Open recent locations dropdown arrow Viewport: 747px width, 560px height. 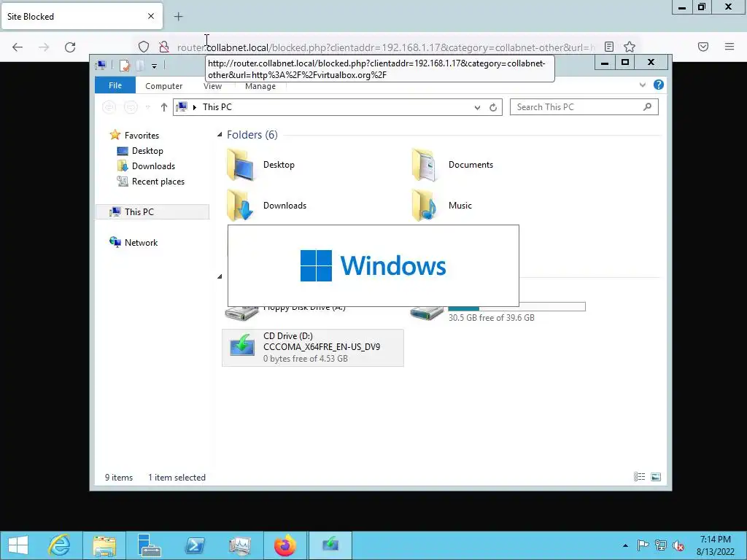147,108
